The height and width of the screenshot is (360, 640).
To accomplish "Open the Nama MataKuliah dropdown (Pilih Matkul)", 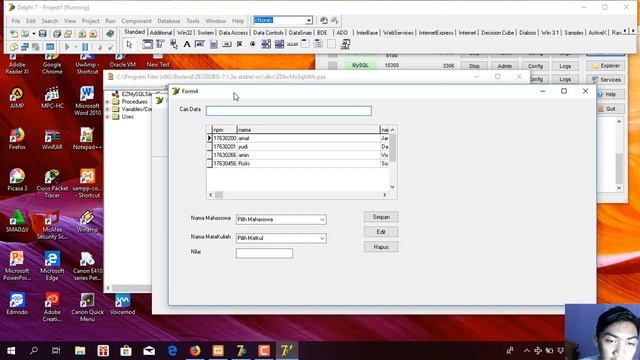I will coord(322,238).
